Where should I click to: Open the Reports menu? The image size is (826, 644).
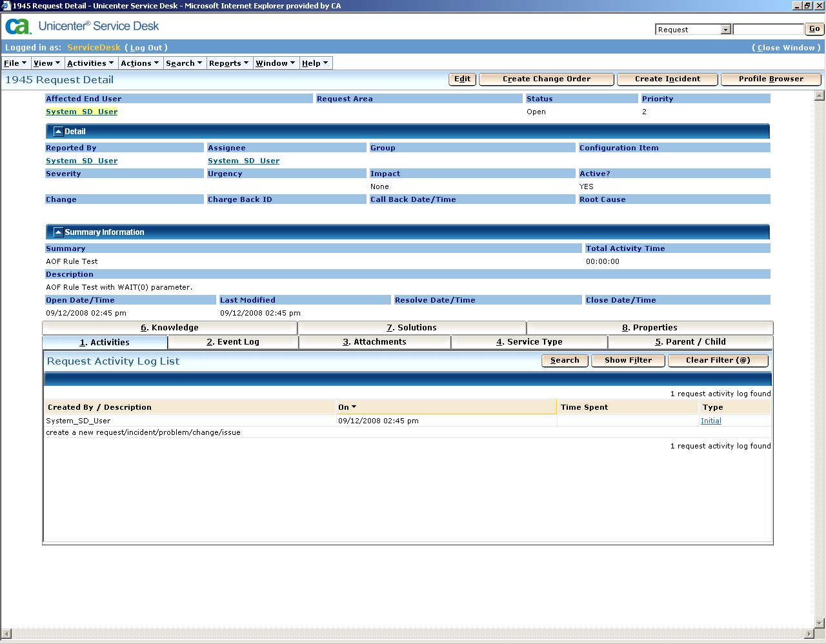click(227, 63)
